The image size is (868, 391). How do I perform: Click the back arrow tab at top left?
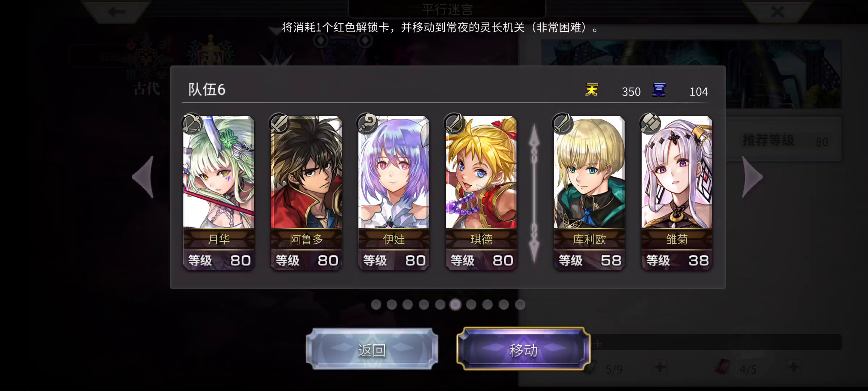(x=116, y=11)
